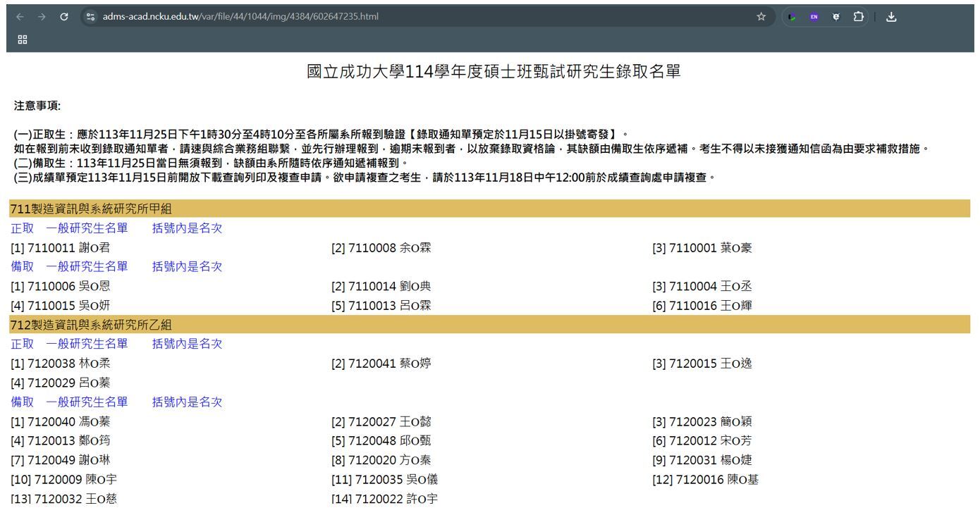Viewport: 980px width, 515px height.
Task: Select the notice line starting (三)成績單預定
Action: [x=365, y=176]
